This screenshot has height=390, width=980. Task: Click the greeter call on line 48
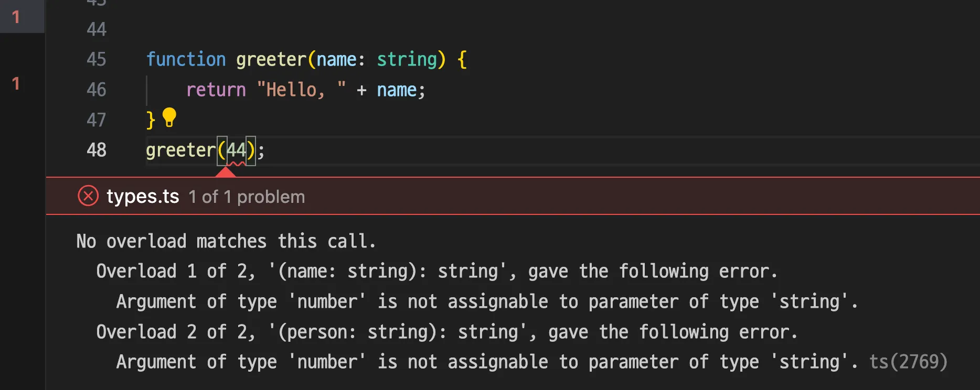click(x=180, y=150)
